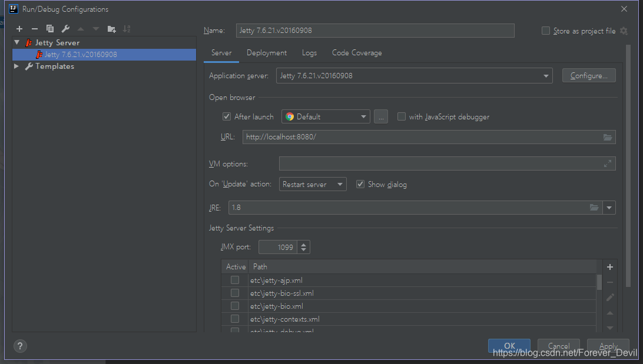
Task: Click Active column header
Action: (236, 266)
